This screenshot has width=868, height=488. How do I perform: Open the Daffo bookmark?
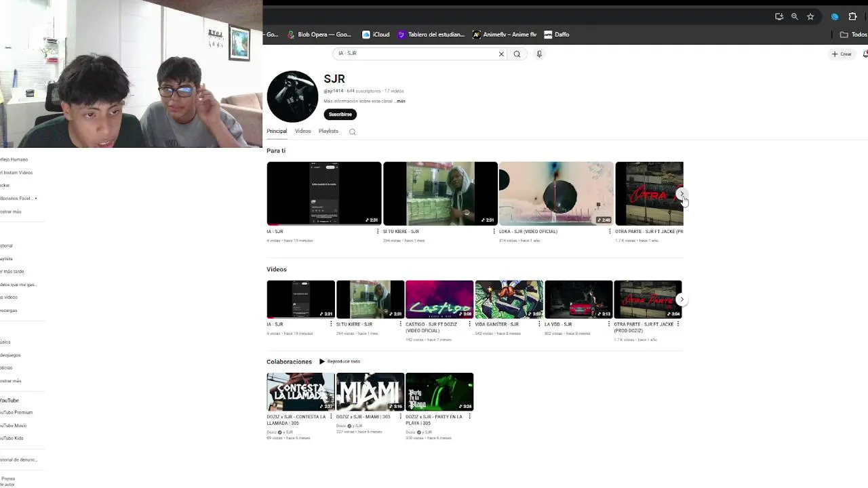(x=557, y=35)
